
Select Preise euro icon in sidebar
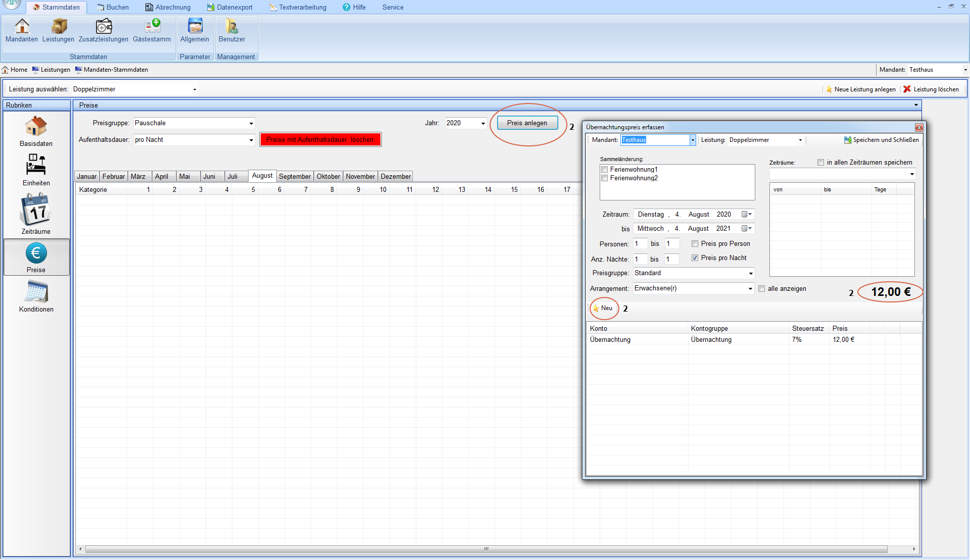coord(36,258)
